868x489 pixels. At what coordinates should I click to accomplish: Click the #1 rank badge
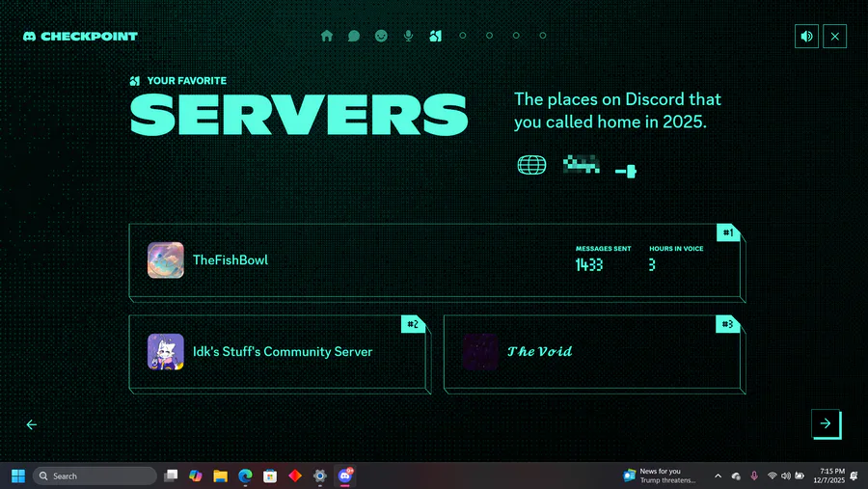click(x=728, y=232)
